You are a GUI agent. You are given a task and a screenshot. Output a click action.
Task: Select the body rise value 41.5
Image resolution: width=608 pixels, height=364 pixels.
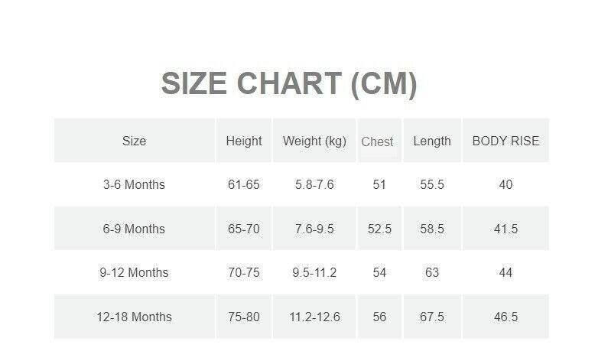coord(506,229)
